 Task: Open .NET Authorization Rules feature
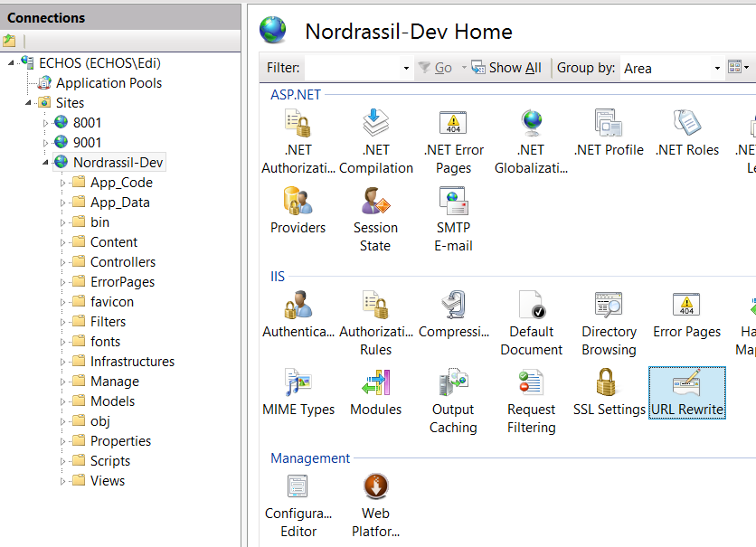point(298,142)
